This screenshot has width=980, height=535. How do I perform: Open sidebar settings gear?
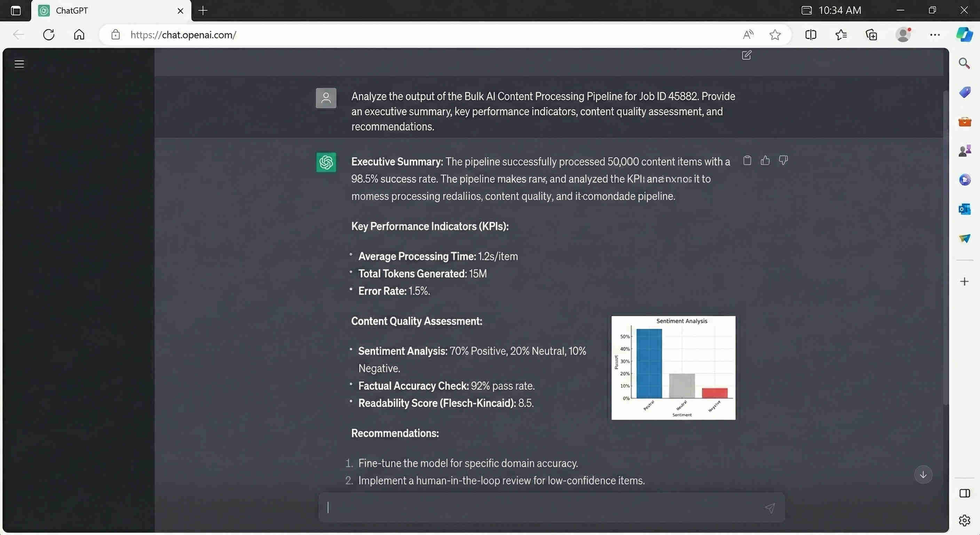[964, 520]
